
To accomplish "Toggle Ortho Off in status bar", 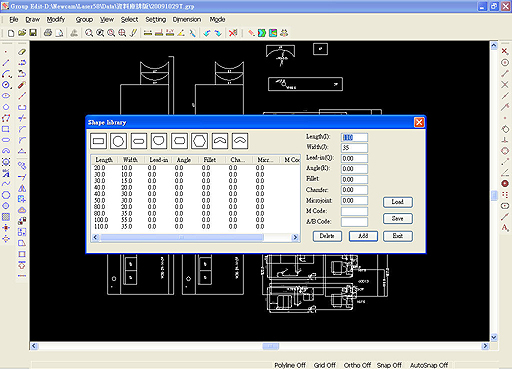I will pyautogui.click(x=357, y=365).
